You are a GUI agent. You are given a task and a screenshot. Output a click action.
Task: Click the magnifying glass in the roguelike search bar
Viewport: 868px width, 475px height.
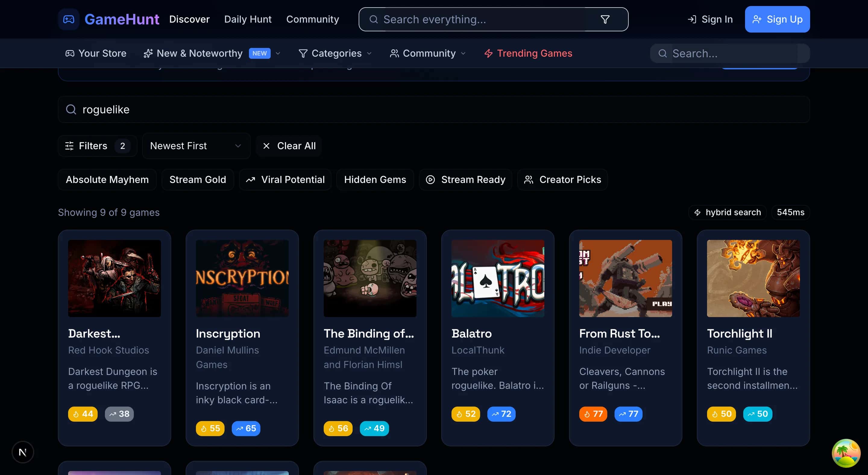coord(71,109)
